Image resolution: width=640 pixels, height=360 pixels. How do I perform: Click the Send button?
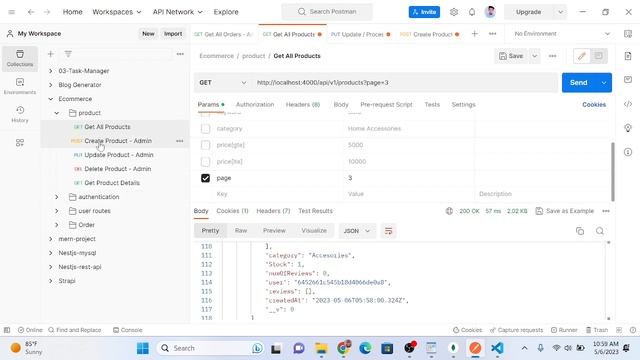click(579, 83)
